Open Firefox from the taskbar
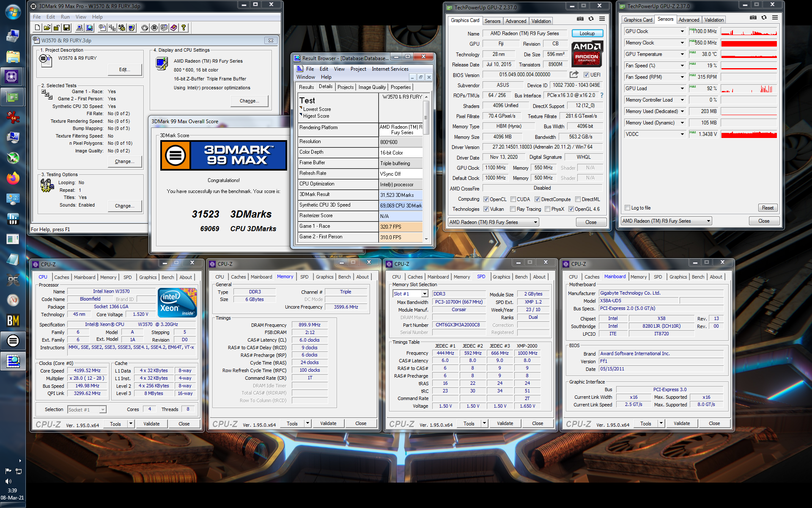 pos(13,178)
